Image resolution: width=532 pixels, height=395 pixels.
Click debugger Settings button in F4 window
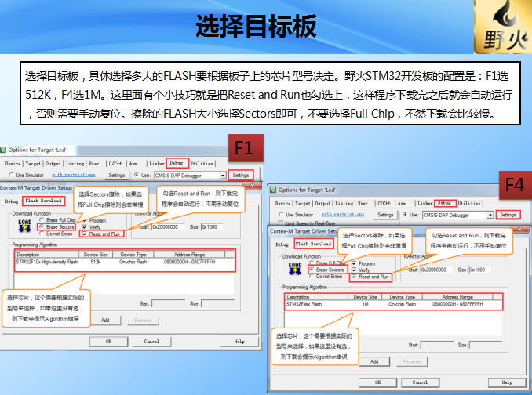(x=508, y=215)
